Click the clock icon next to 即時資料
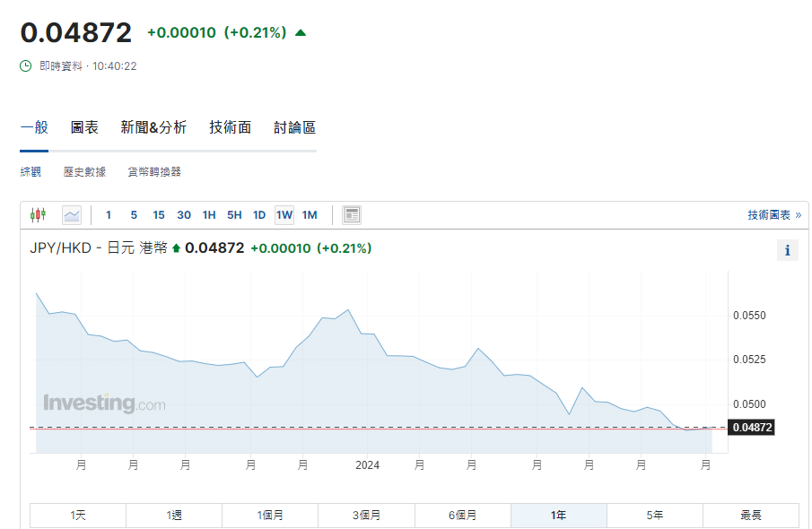812x529 pixels. point(23,65)
